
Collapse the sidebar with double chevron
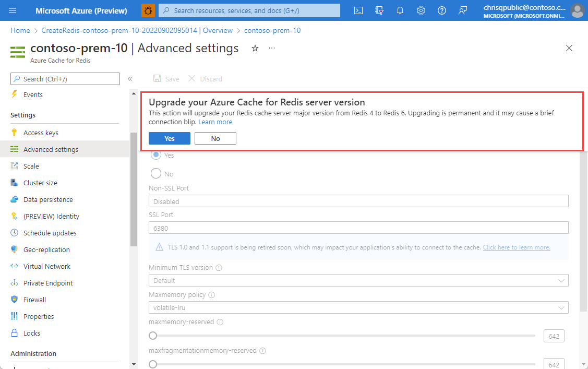130,79
